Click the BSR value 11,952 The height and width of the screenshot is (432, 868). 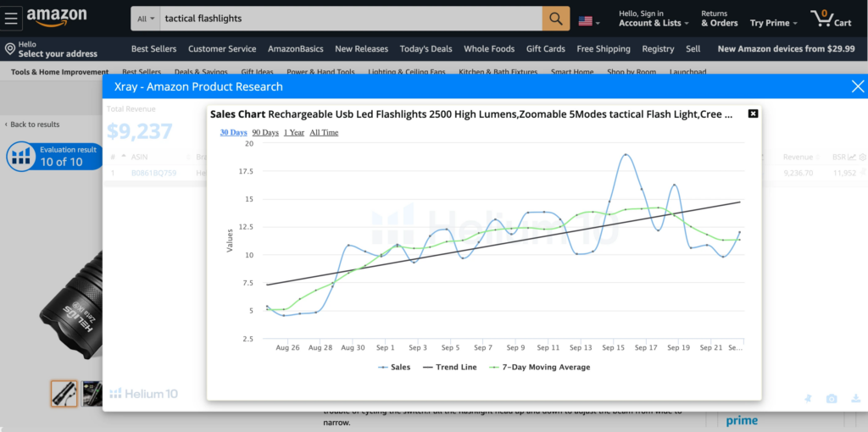click(844, 173)
